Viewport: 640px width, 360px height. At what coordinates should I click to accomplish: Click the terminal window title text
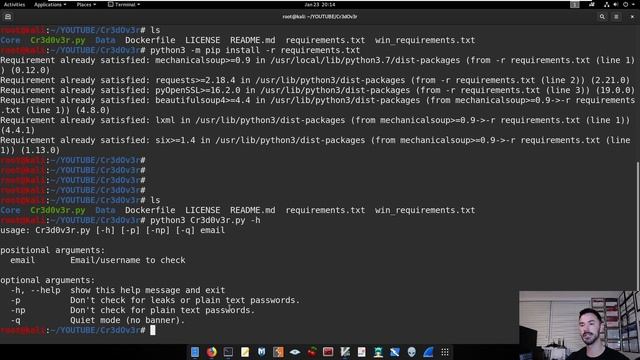pos(320,17)
